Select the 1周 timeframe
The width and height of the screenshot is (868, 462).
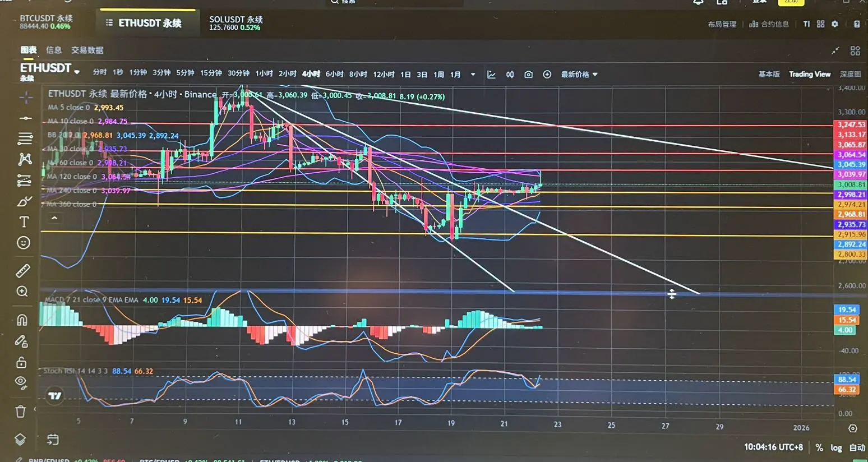[x=439, y=75]
